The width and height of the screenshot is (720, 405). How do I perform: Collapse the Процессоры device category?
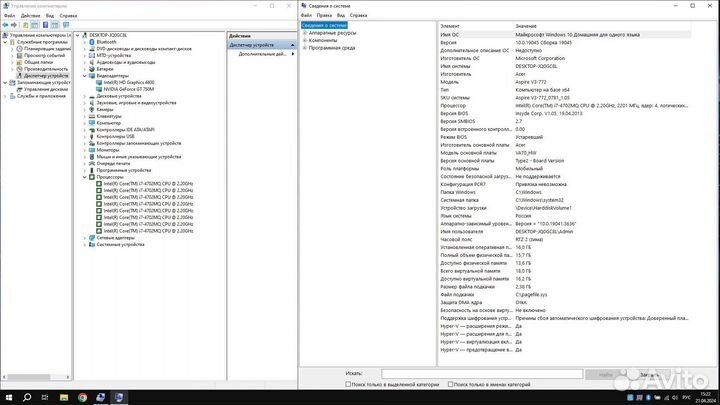click(84, 177)
